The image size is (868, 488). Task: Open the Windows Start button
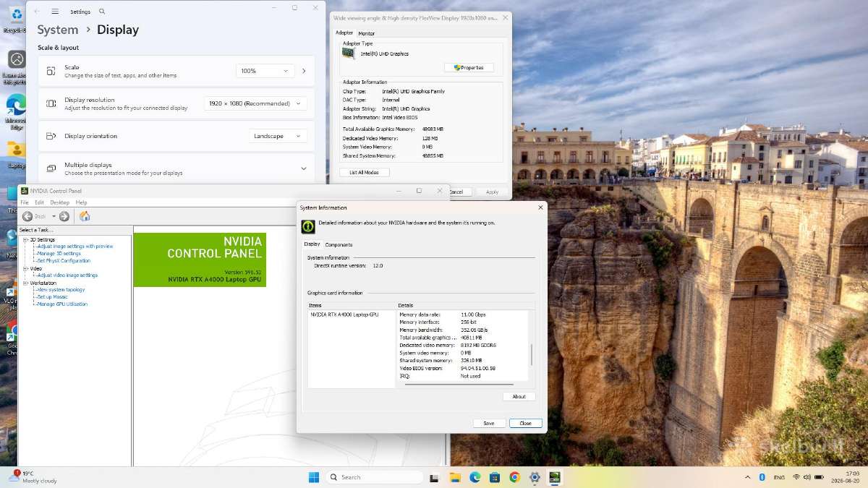coord(314,477)
